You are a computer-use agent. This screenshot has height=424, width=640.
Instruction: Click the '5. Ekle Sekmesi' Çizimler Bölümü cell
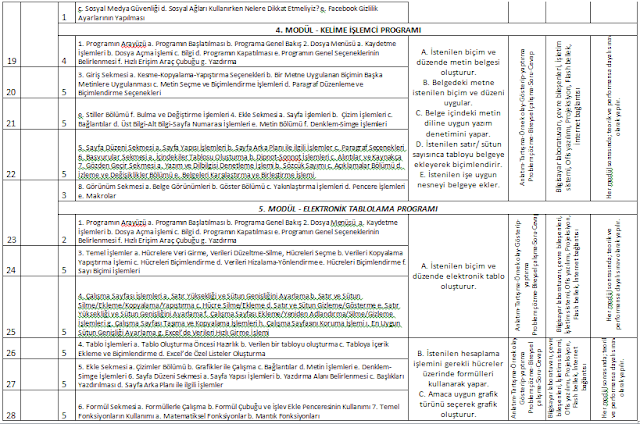(242, 375)
